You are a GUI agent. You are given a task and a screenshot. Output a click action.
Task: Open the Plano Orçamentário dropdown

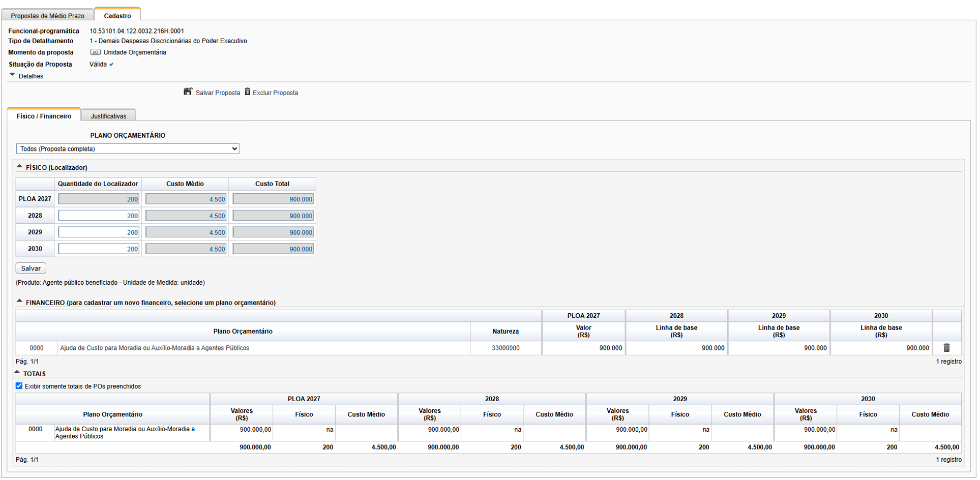(x=128, y=148)
